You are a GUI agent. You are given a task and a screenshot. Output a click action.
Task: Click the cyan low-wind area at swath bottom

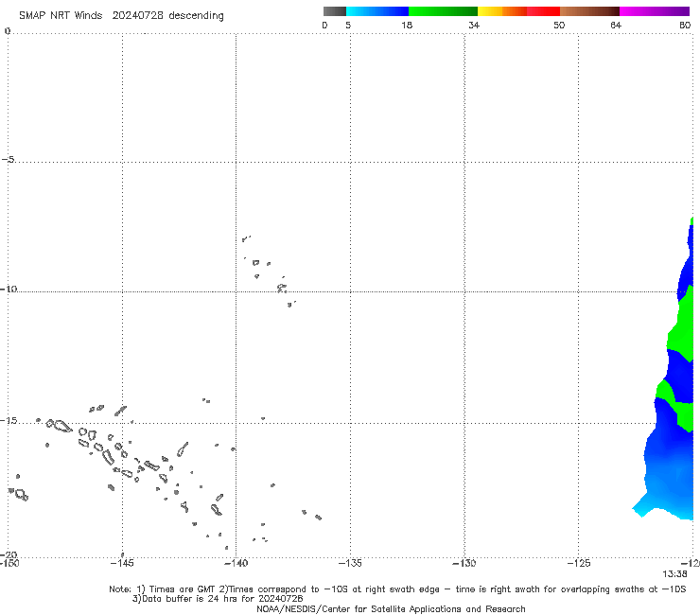tap(665, 507)
